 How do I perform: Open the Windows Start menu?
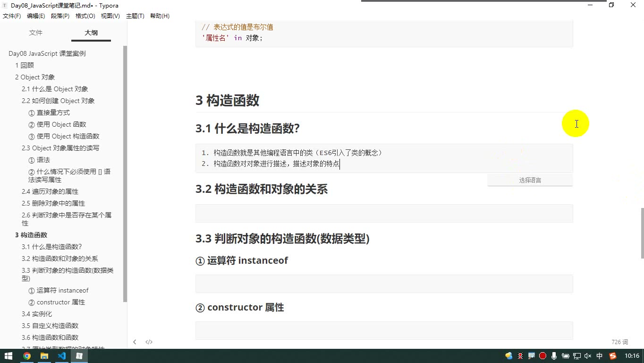8,356
